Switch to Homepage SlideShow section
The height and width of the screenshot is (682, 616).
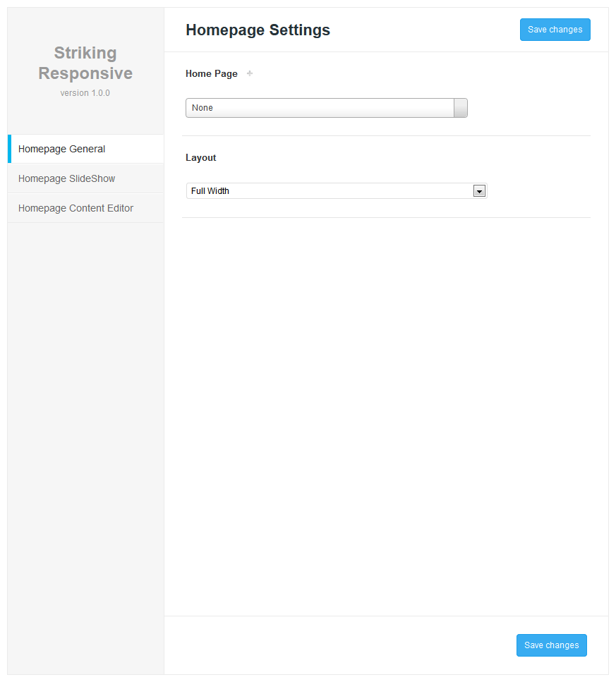coord(85,178)
